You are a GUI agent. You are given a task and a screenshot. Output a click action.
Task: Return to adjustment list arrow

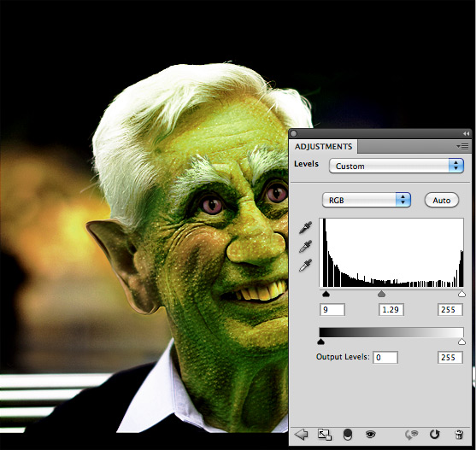point(301,435)
